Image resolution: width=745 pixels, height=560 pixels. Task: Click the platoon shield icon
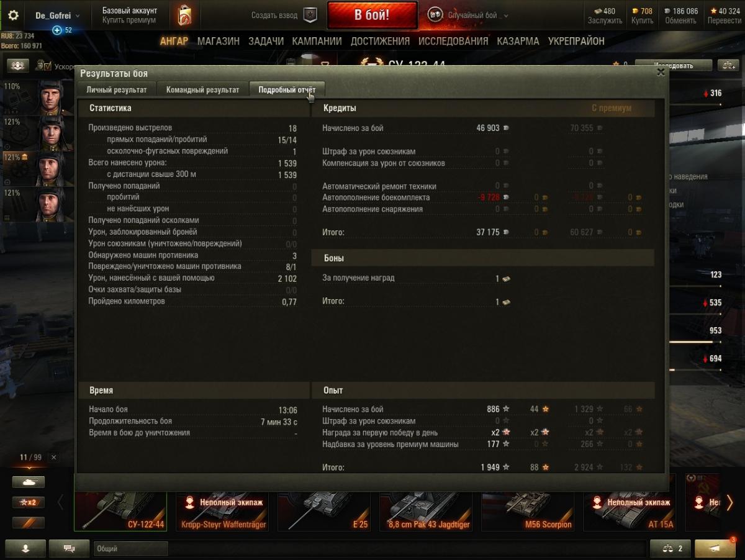coord(309,16)
